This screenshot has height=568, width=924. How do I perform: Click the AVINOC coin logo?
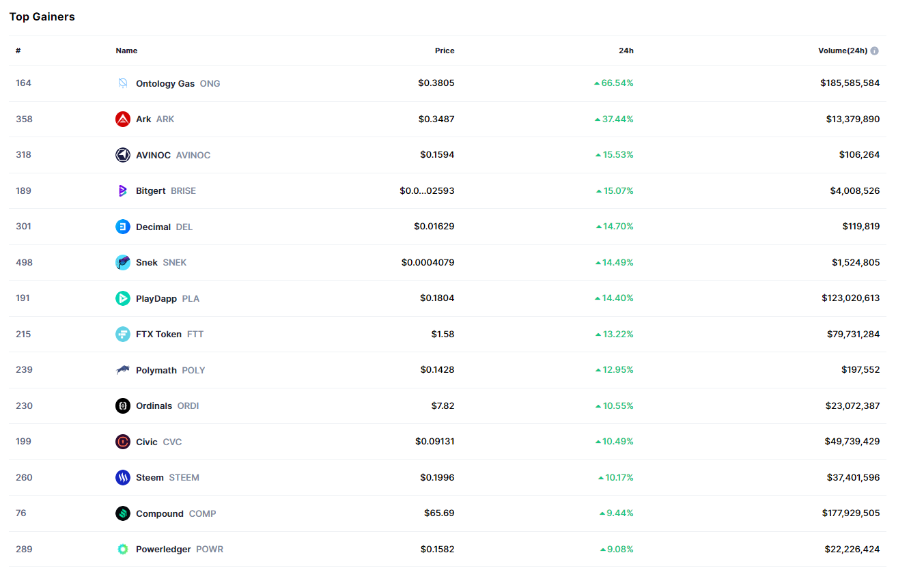coord(122,155)
